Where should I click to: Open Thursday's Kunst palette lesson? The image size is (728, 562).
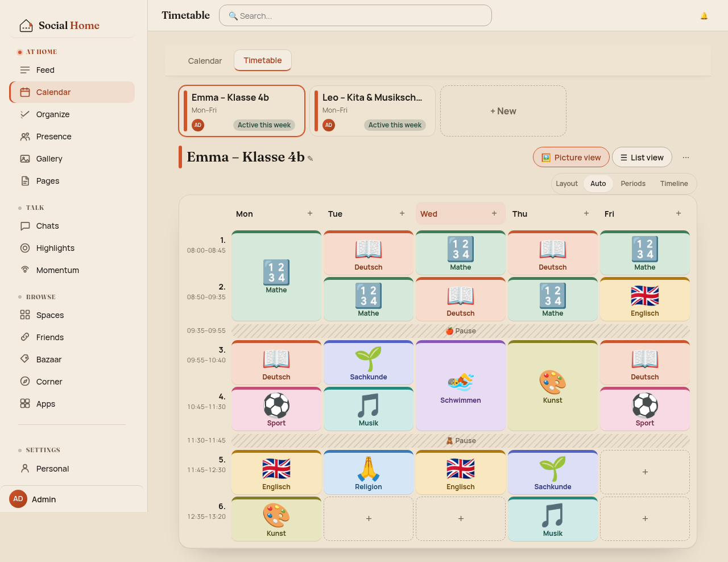[553, 386]
